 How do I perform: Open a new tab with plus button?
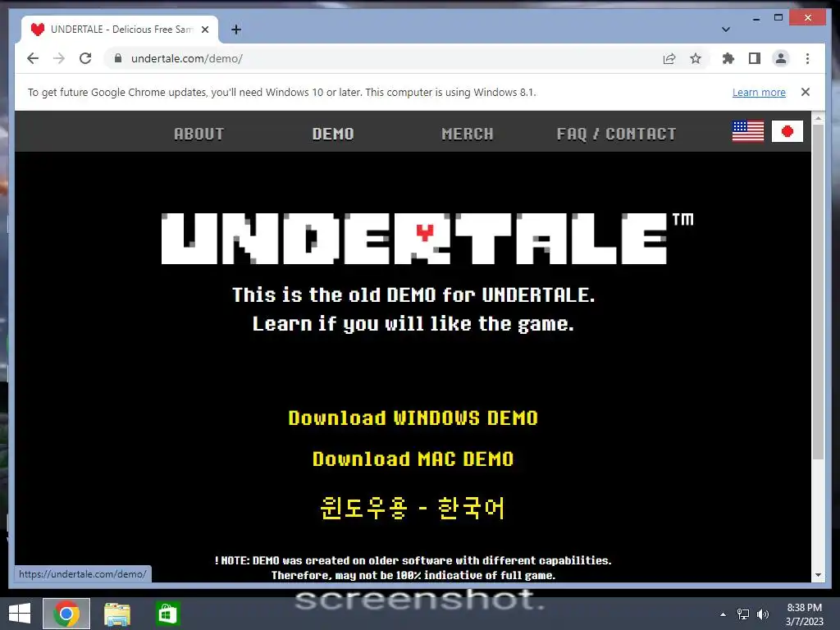click(x=235, y=30)
